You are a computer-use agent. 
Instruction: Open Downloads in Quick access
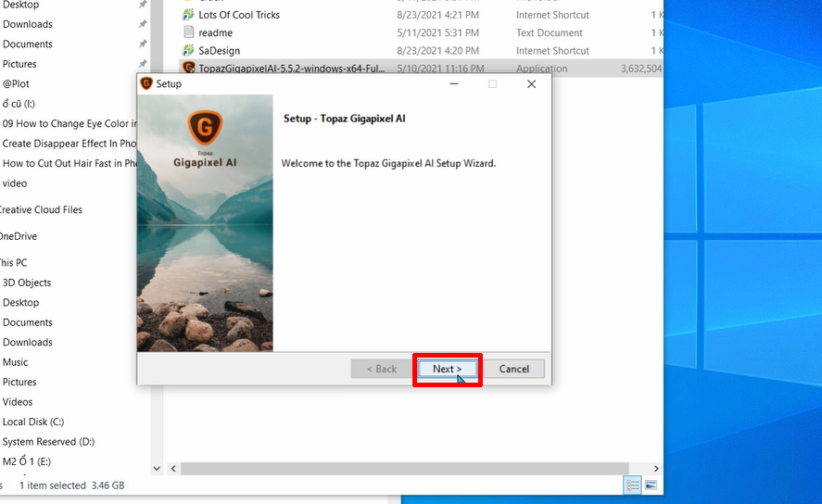coord(27,24)
